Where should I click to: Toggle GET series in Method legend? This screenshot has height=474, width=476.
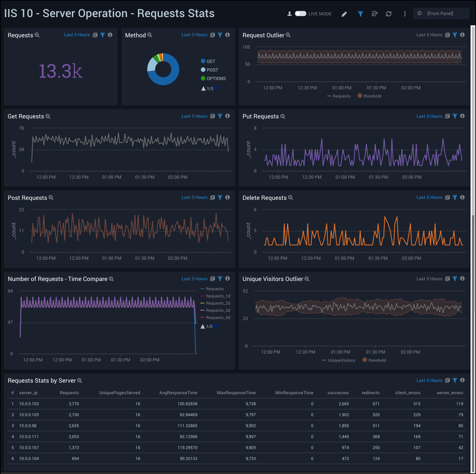208,61
